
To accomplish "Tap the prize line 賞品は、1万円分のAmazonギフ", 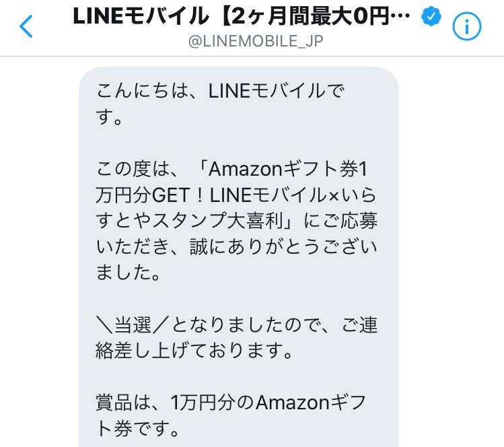I will [231, 403].
